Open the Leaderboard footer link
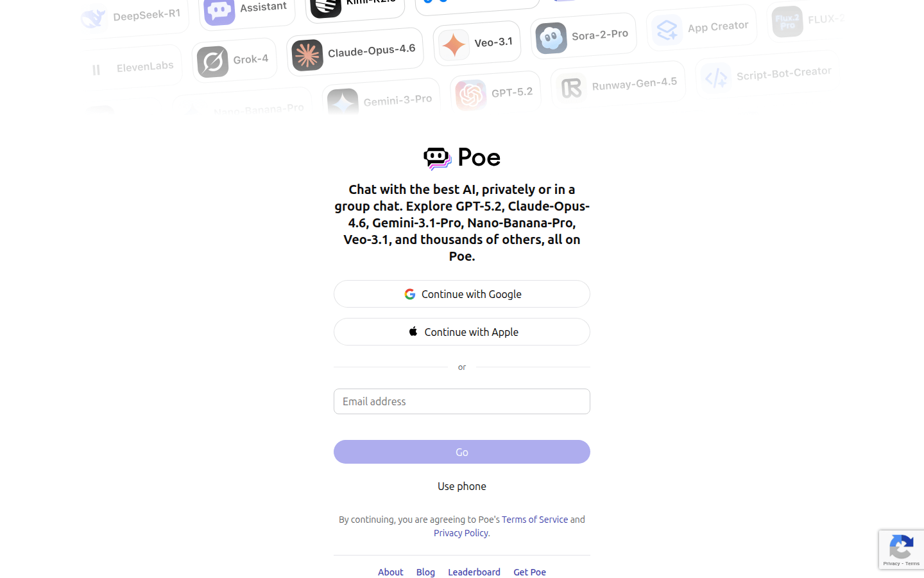The image size is (924, 578). tap(474, 572)
